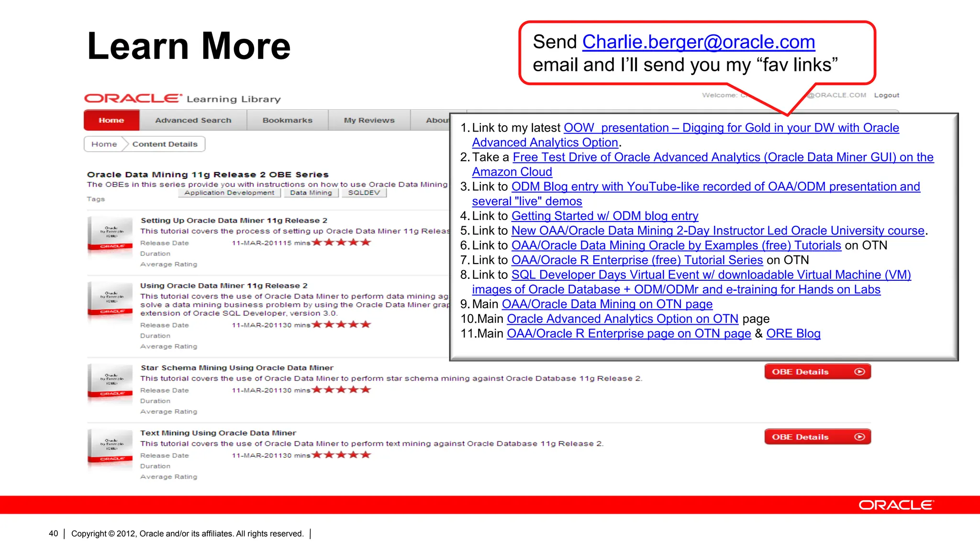The width and height of the screenshot is (980, 551).
Task: Click star rating of Star Schema Mining tutorial
Action: click(341, 390)
